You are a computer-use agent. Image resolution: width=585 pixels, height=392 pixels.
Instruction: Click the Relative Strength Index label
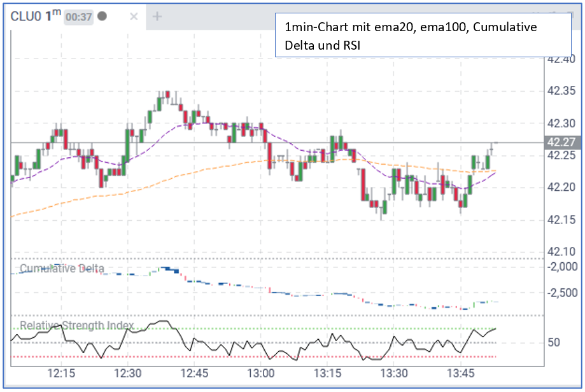(x=76, y=326)
